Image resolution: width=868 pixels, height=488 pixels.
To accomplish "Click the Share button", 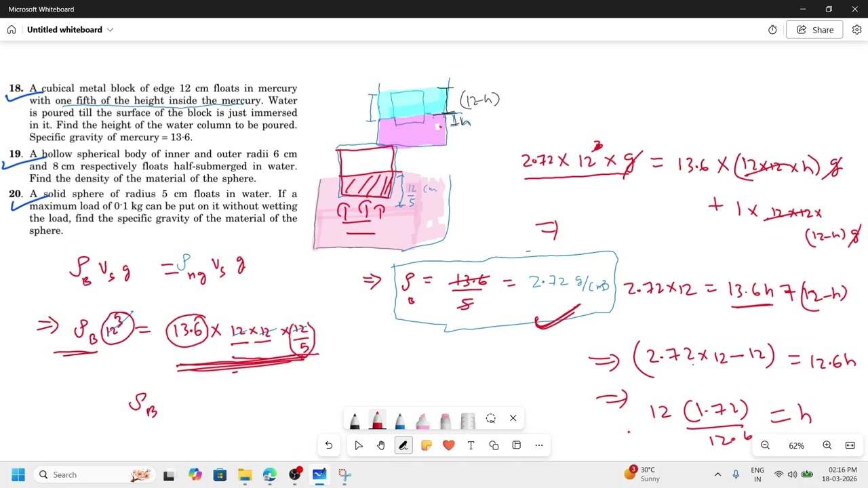I will (x=814, y=30).
